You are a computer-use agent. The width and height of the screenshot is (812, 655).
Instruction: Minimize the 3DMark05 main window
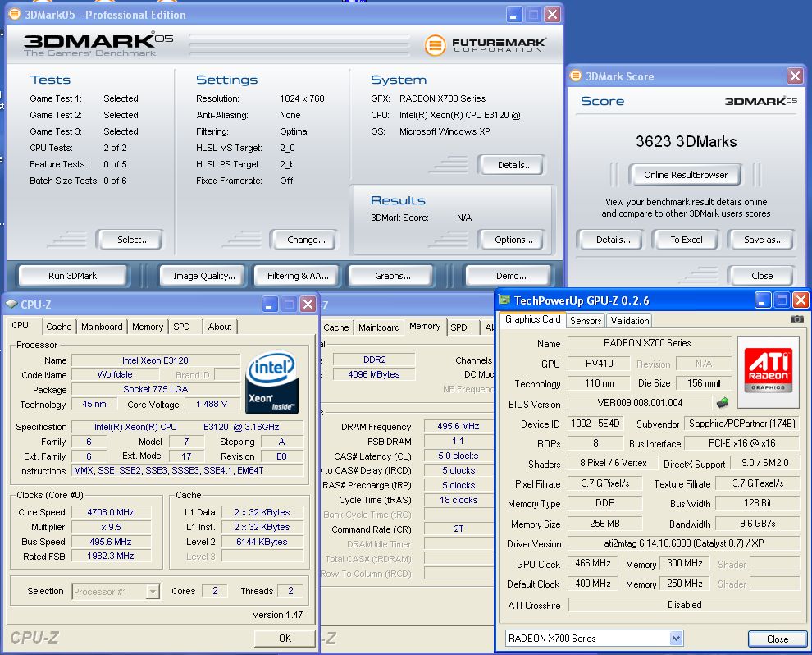click(x=513, y=15)
